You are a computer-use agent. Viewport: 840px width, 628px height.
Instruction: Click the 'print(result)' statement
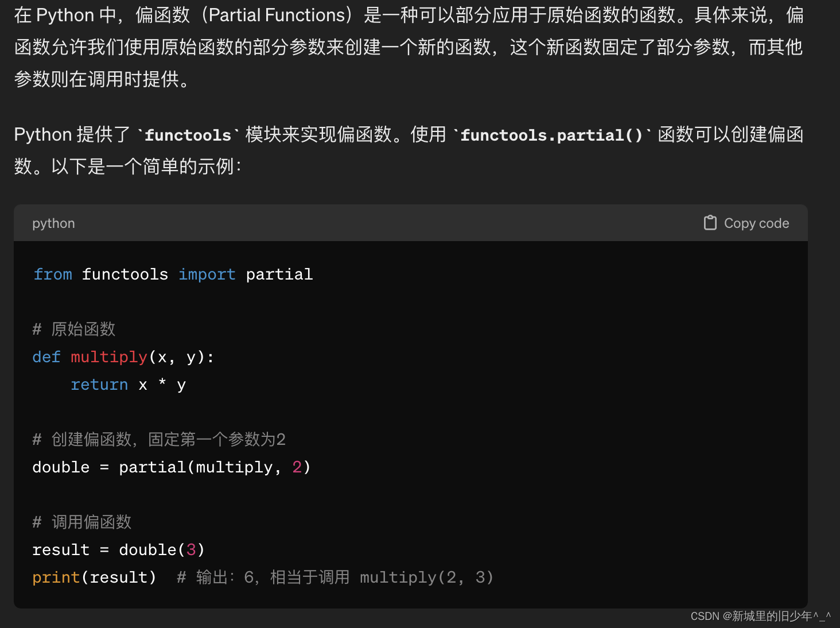pos(94,577)
